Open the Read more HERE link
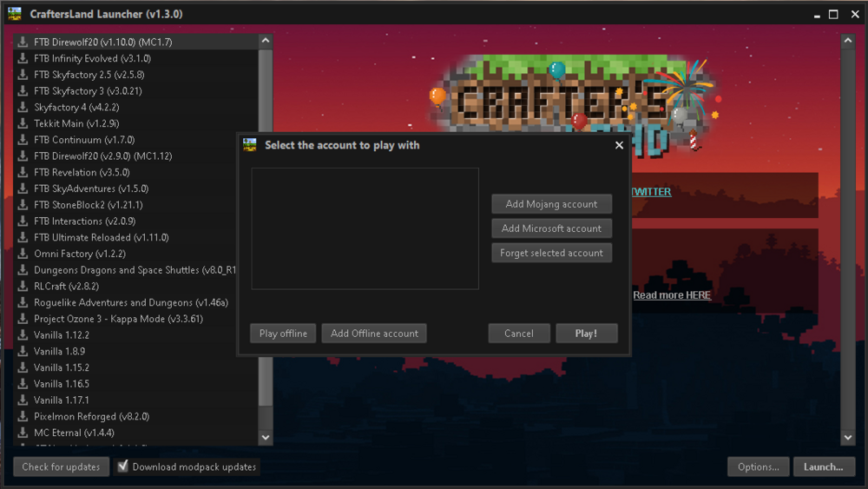 tap(671, 295)
